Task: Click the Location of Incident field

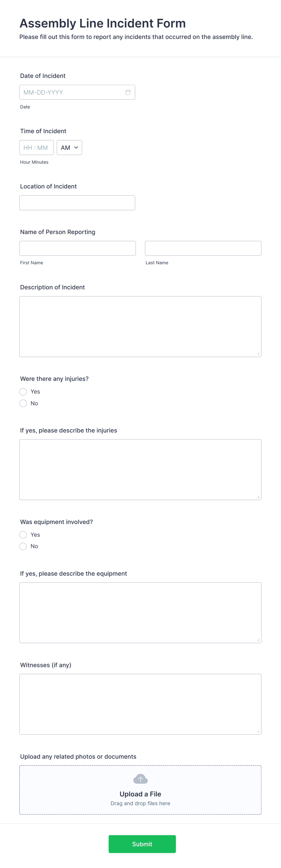Action: click(77, 203)
